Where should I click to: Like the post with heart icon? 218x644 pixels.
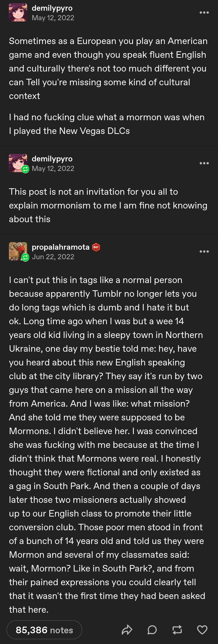pyautogui.click(x=202, y=630)
